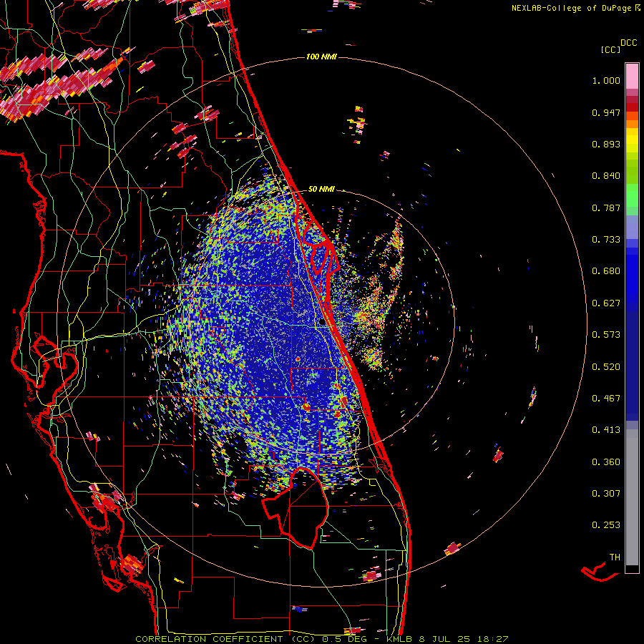This screenshot has height=644, width=644.
Task: Click the DCC label above the color scale
Action: coord(629,43)
